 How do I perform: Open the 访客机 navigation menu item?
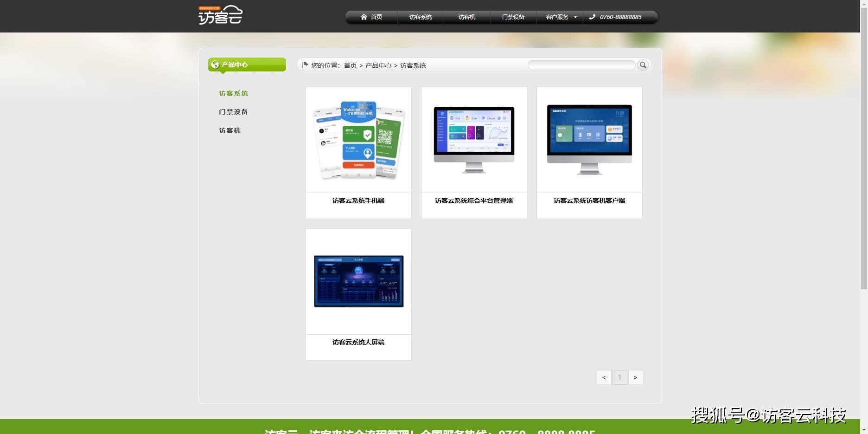click(466, 17)
